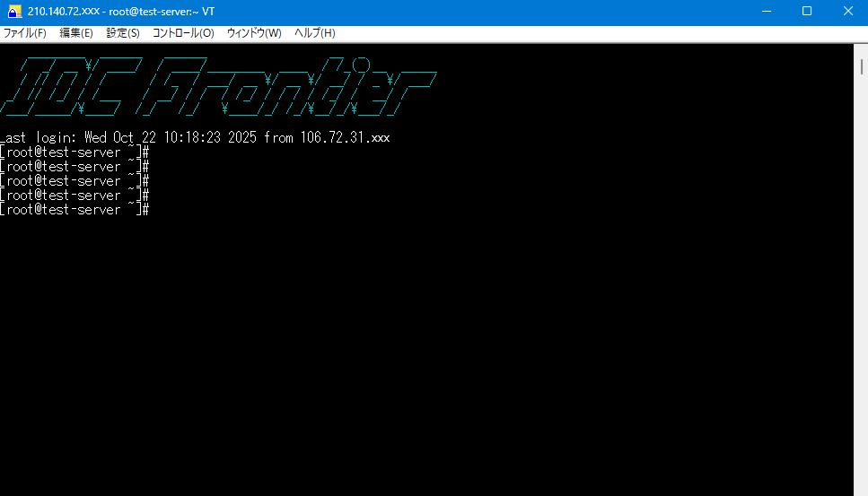Maximize the terminal window
The height and width of the screenshot is (496, 868).
click(x=806, y=11)
